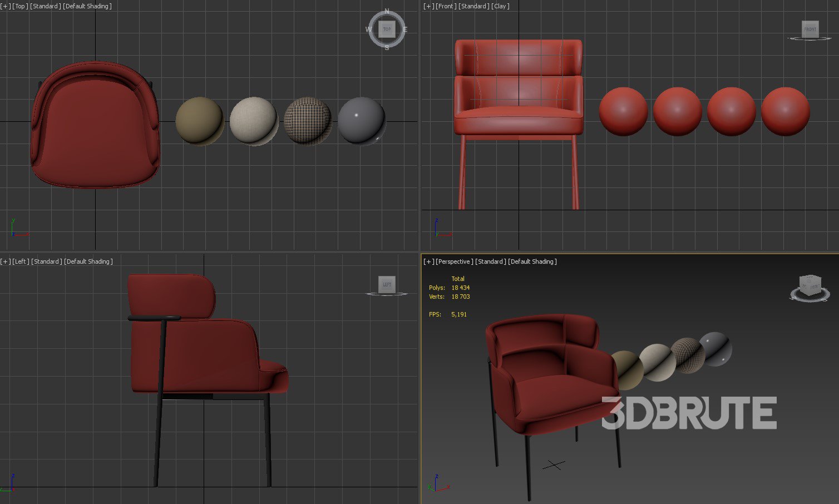The height and width of the screenshot is (504, 839).
Task: Click the [Standard] label in the Top viewport
Action: tap(45, 6)
